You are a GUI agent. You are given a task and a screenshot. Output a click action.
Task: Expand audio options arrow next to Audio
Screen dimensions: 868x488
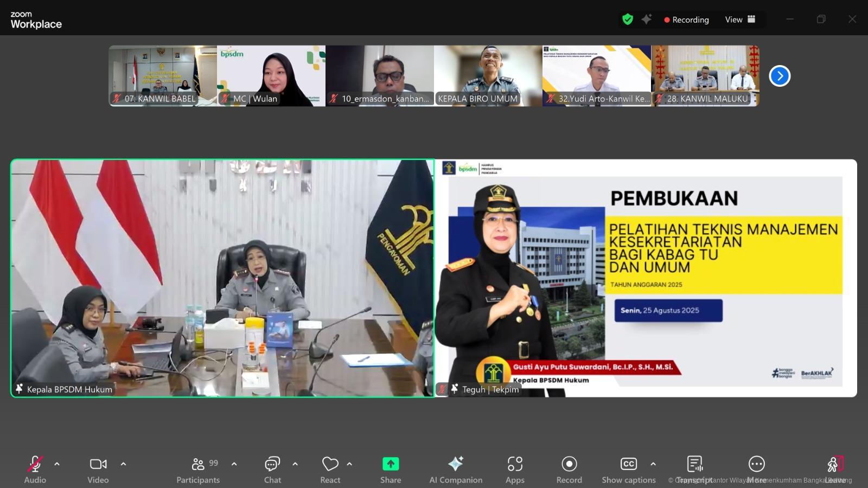pyautogui.click(x=57, y=464)
